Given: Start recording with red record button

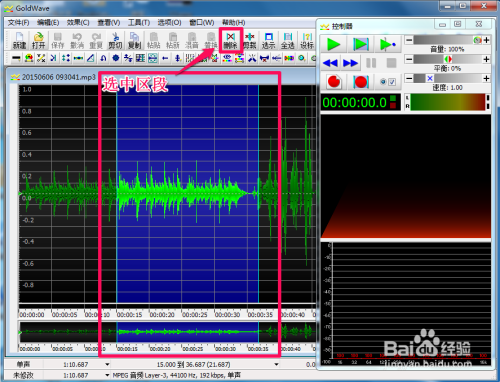Looking at the screenshot, I should click(x=334, y=82).
